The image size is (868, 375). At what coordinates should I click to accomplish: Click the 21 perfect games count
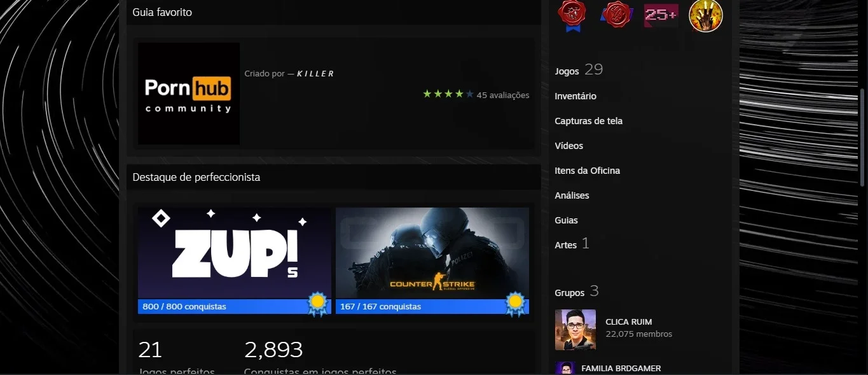click(151, 350)
